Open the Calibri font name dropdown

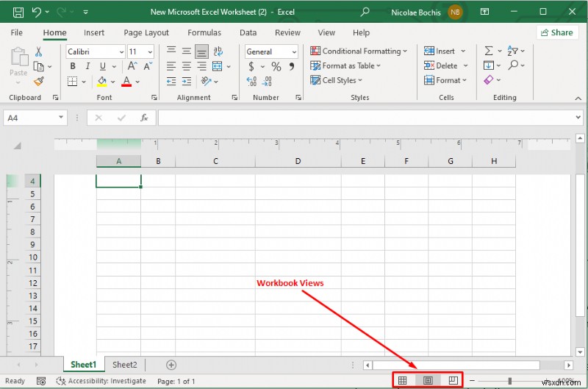pyautogui.click(x=121, y=51)
